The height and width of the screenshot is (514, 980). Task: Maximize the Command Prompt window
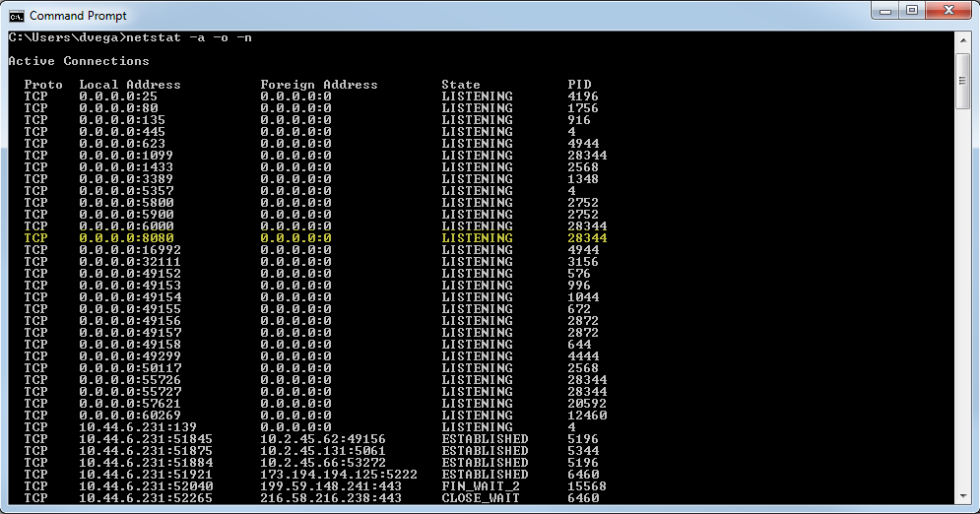[912, 11]
